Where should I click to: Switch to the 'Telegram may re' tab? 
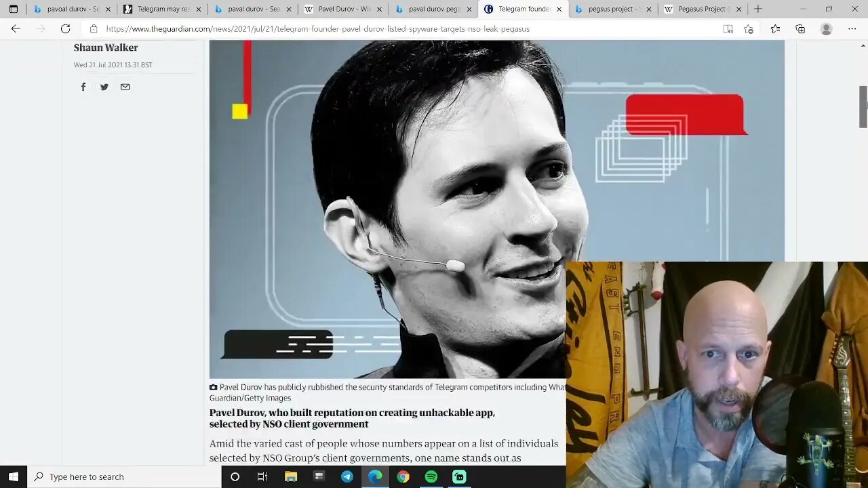tap(163, 9)
